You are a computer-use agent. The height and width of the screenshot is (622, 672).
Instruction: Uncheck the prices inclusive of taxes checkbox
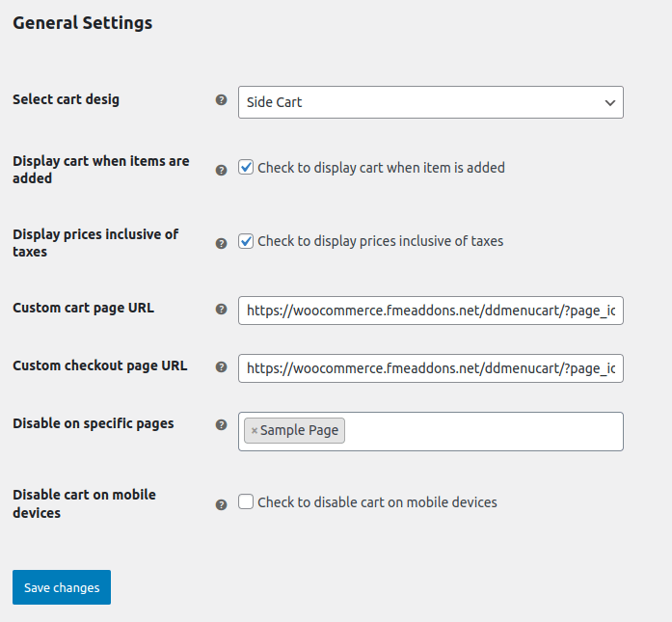[247, 241]
